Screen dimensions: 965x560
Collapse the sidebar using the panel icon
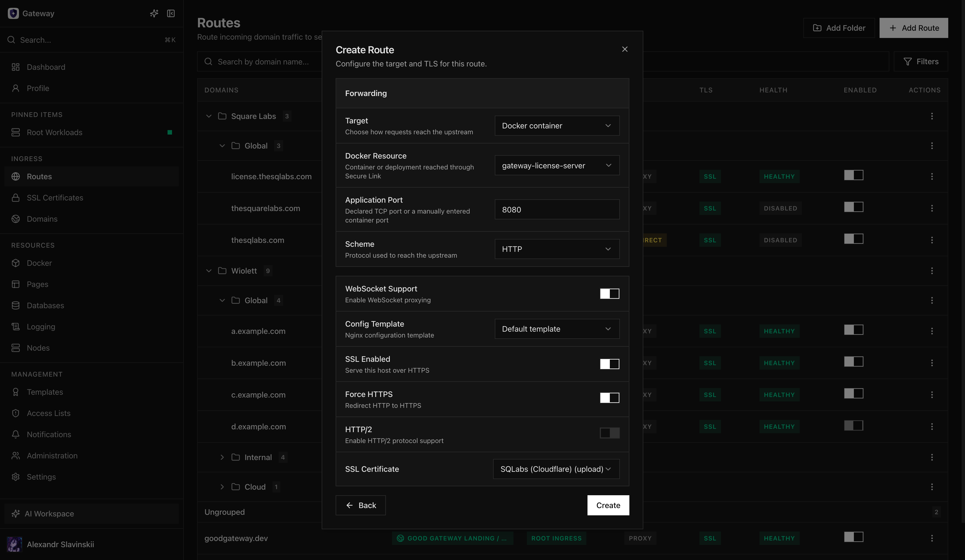171,13
